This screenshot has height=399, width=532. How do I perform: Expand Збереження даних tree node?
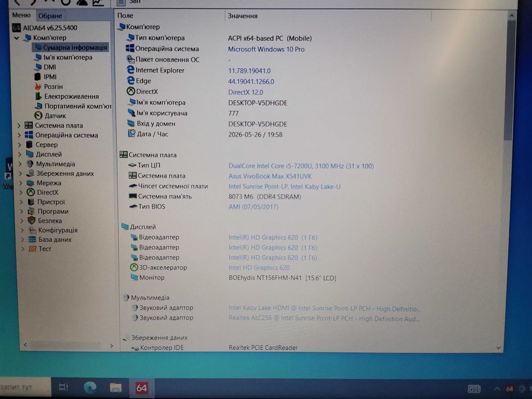click(x=21, y=173)
